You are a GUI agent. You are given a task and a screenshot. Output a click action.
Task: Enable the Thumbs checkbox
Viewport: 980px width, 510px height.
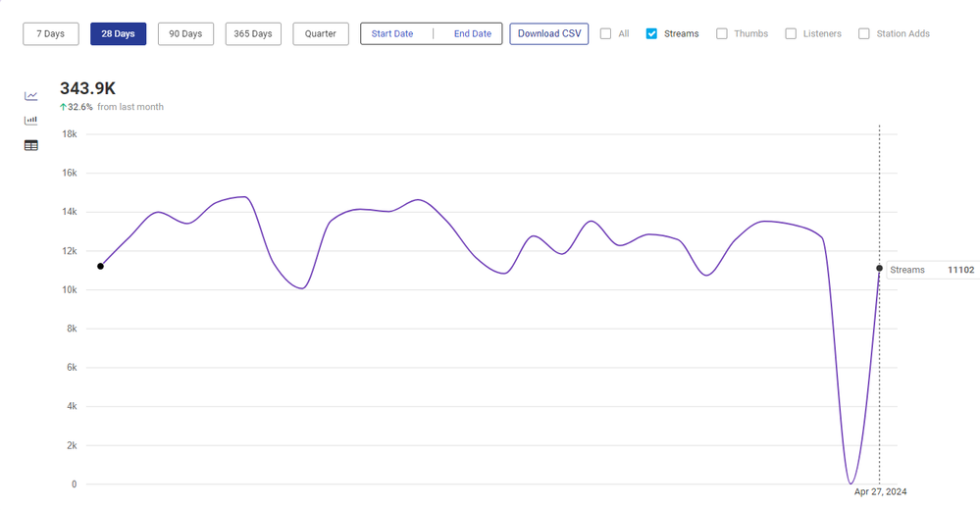(722, 33)
